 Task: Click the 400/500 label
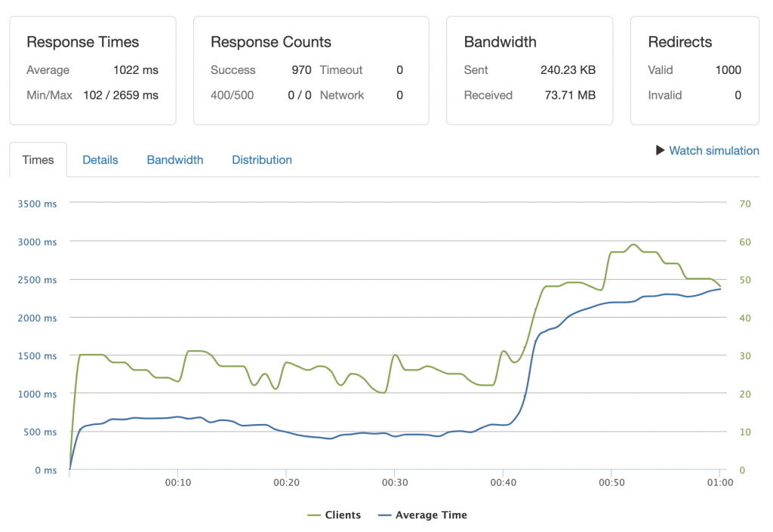tap(233, 95)
